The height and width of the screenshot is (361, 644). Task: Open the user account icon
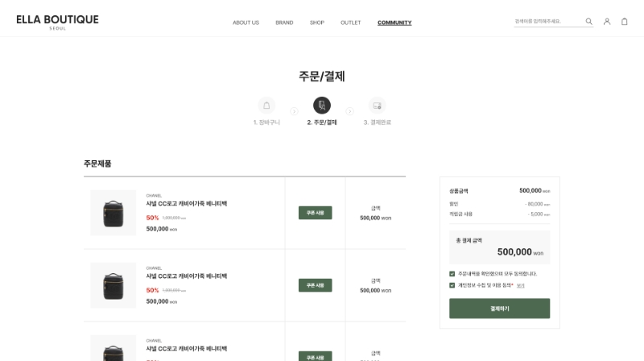(x=607, y=22)
